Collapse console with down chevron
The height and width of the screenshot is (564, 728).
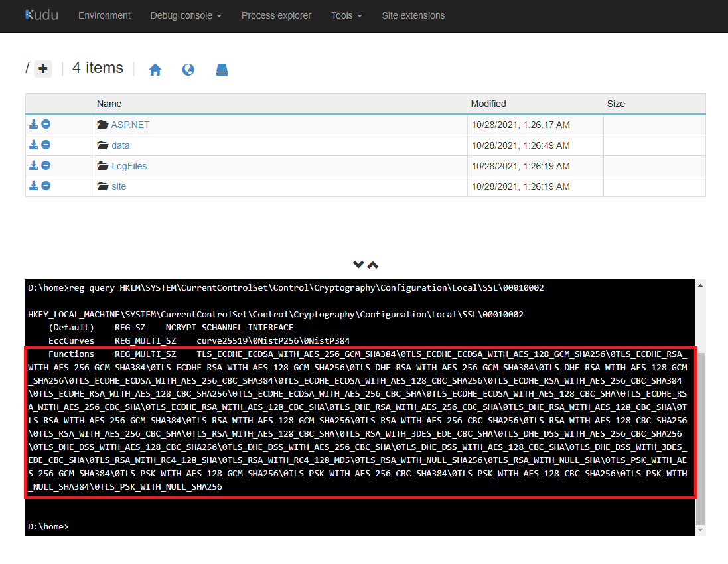click(x=358, y=265)
